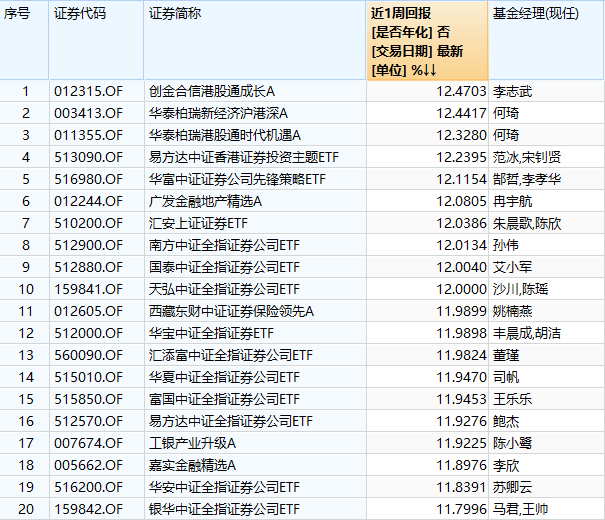Image resolution: width=605 pixels, height=520 pixels.
Task: Click the 证券简称 column header
Action: tap(173, 13)
